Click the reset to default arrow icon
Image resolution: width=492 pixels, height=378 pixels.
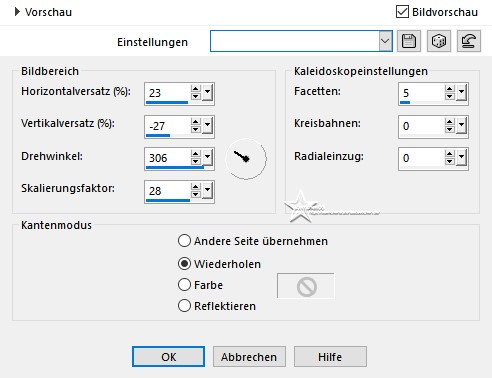click(469, 41)
